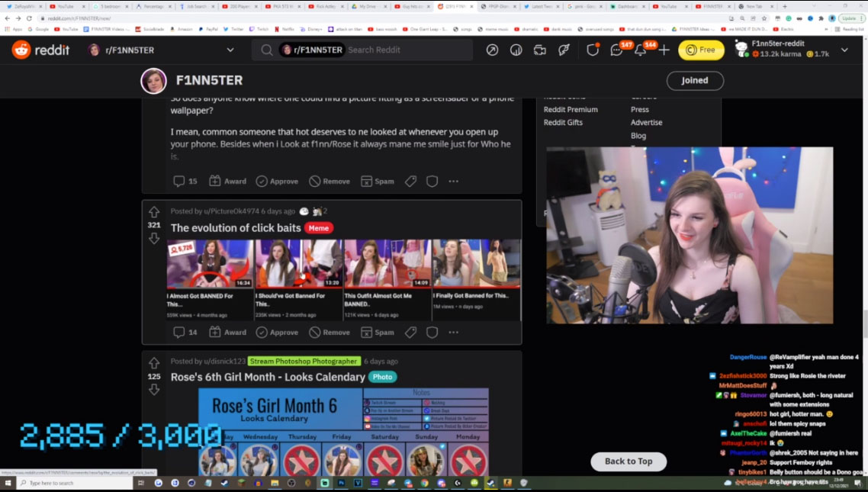Open the user profile u/disnick123

pyautogui.click(x=224, y=361)
